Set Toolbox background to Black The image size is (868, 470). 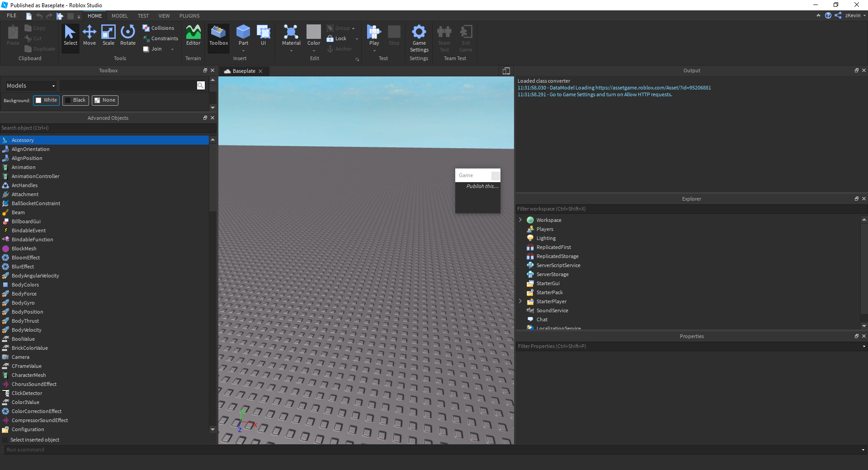pos(75,100)
